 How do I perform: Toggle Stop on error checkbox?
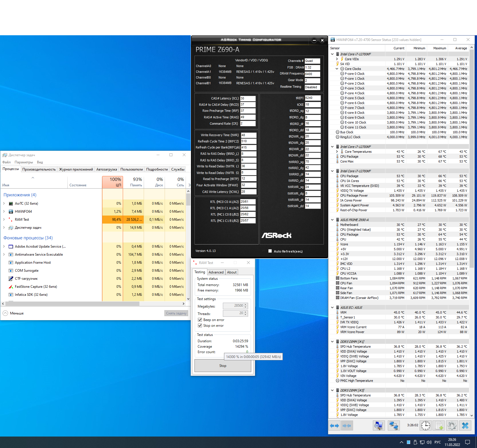pyautogui.click(x=200, y=325)
